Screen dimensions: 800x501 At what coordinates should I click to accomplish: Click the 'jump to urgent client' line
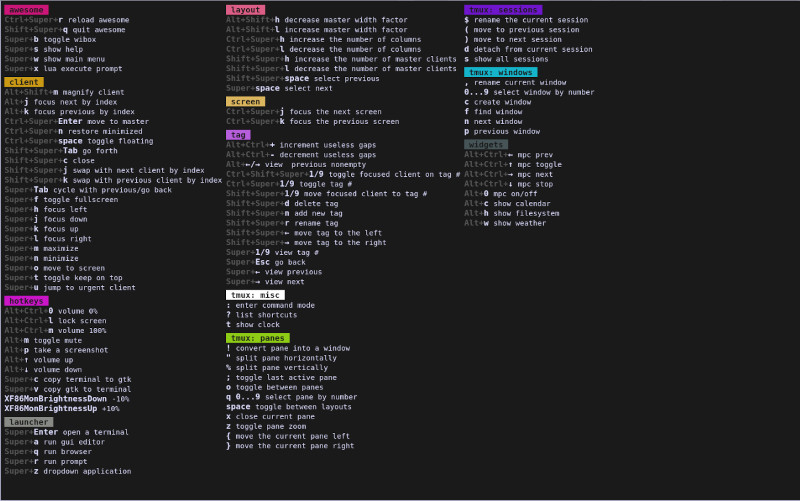[70, 287]
